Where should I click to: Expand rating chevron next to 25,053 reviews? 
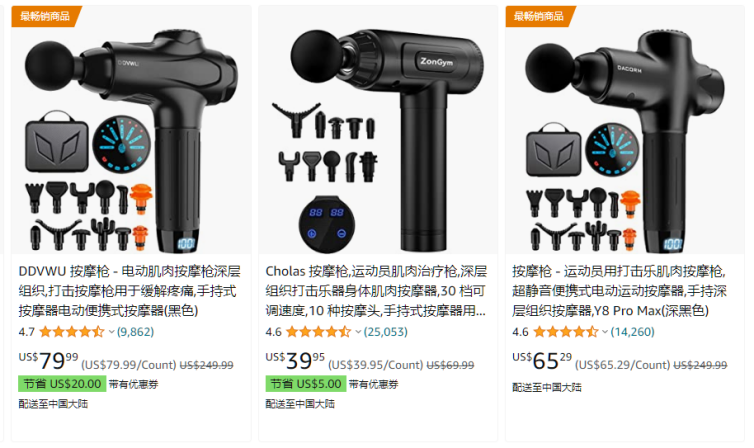click(358, 332)
